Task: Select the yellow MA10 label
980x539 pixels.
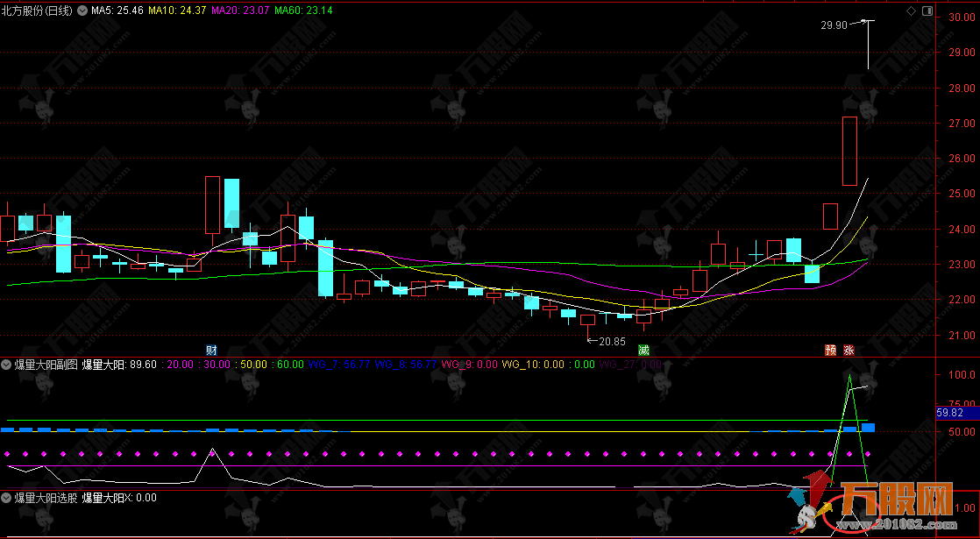Action: 176,11
